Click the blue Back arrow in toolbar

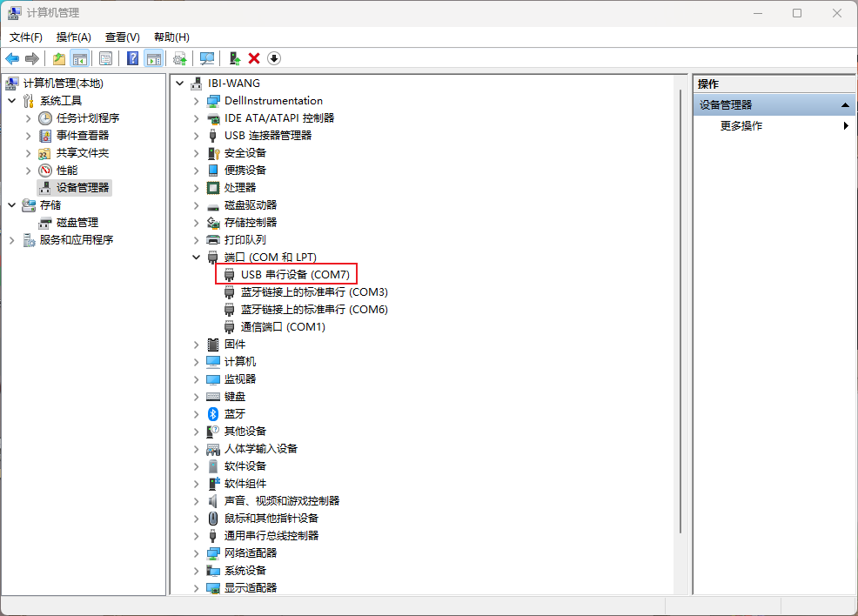12,58
